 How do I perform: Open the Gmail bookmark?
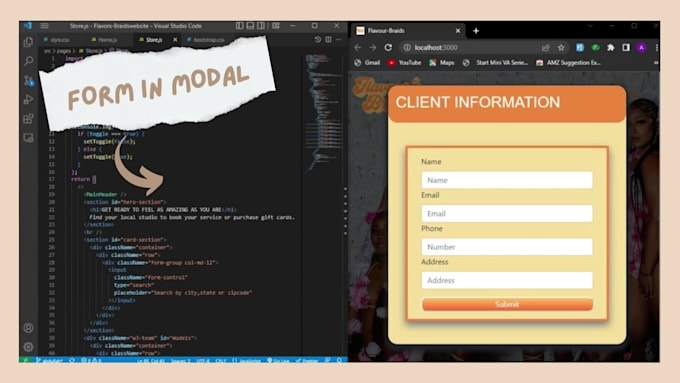pos(367,63)
